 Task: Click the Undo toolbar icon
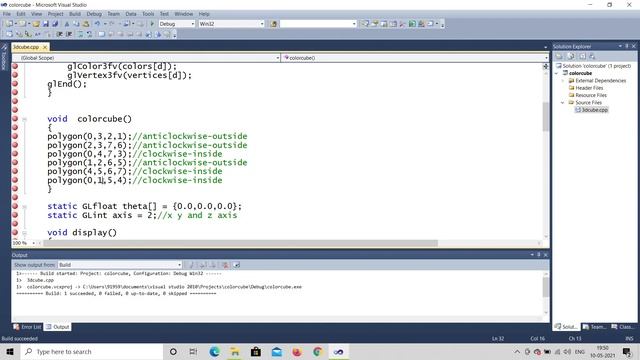[x=98, y=24]
